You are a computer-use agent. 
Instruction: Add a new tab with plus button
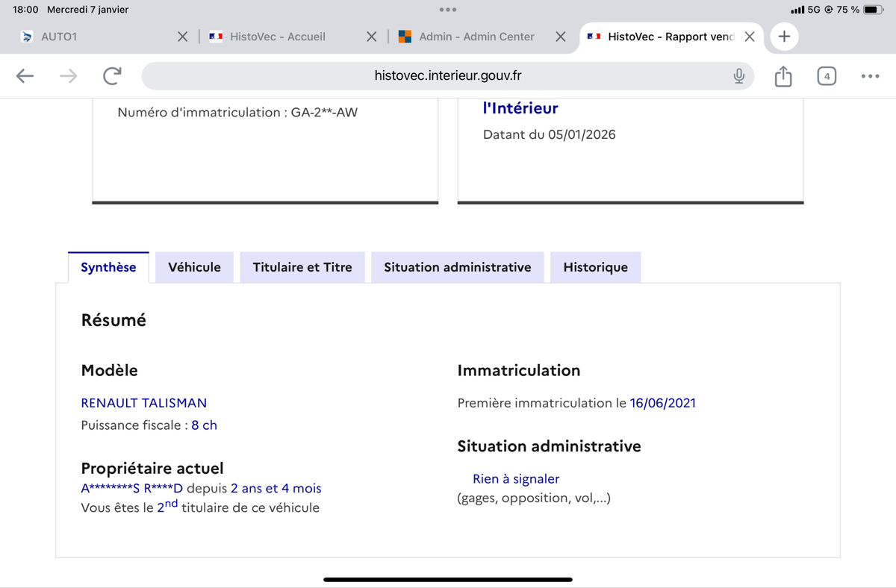[x=784, y=37]
